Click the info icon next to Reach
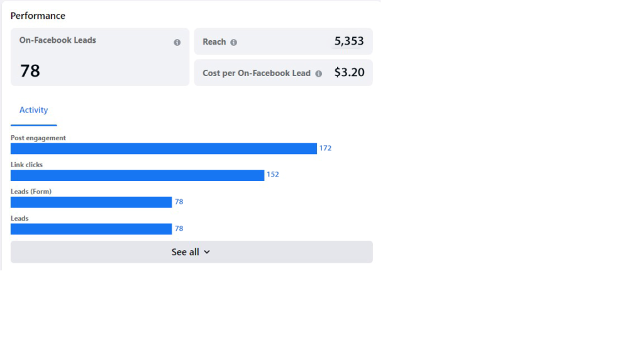Viewport: 644px width, 362px height. coord(234,43)
